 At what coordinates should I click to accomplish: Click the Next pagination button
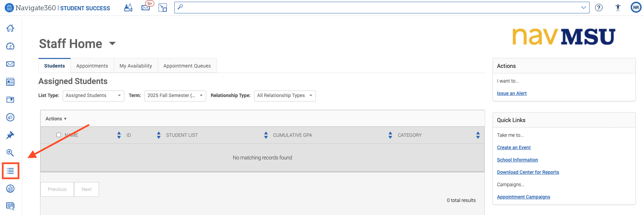(x=86, y=189)
